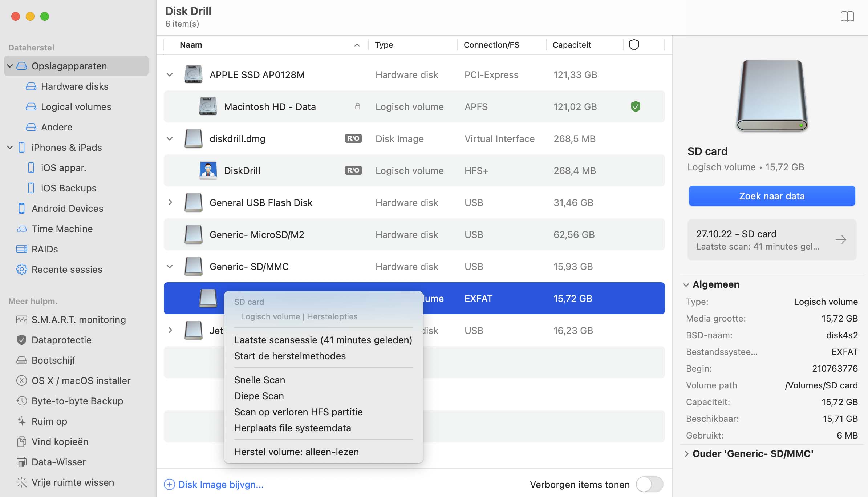Image resolution: width=868 pixels, height=497 pixels.
Task: Toggle Verborgen items tonen switch
Action: (649, 484)
